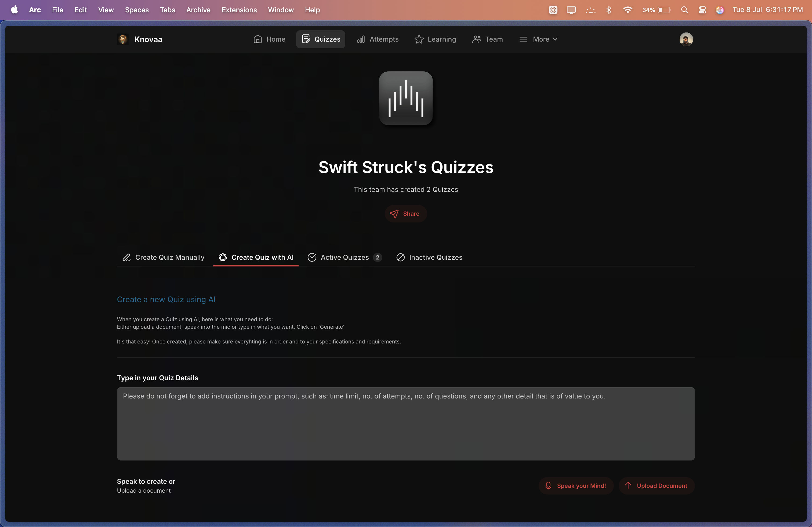
Task: View the Active Quizzes tab
Action: pos(345,257)
